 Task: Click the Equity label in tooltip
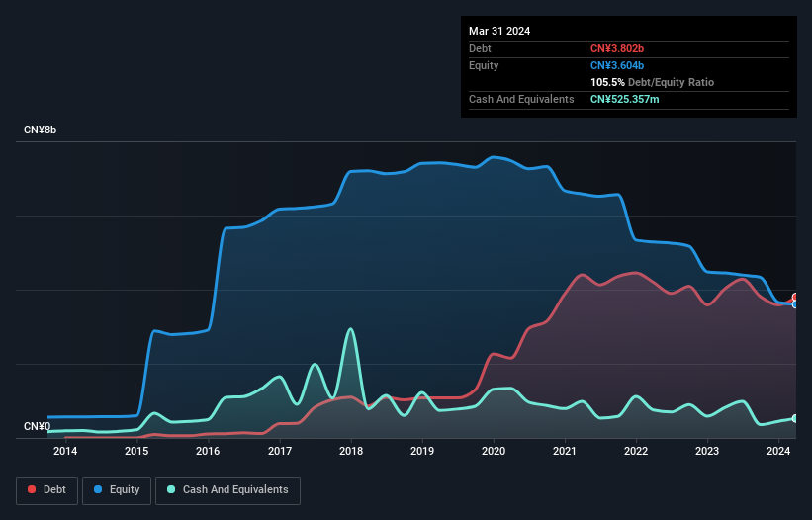click(x=484, y=65)
